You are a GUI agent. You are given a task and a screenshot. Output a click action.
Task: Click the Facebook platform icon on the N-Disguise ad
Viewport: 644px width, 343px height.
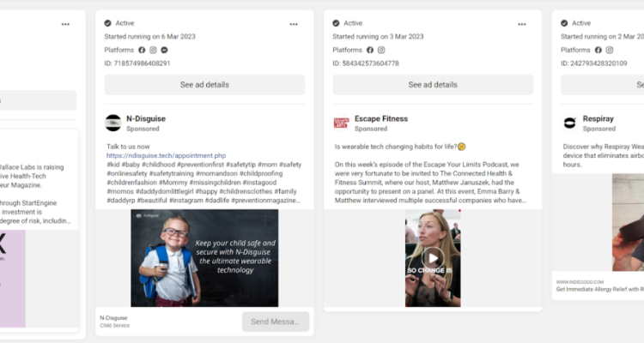click(142, 50)
